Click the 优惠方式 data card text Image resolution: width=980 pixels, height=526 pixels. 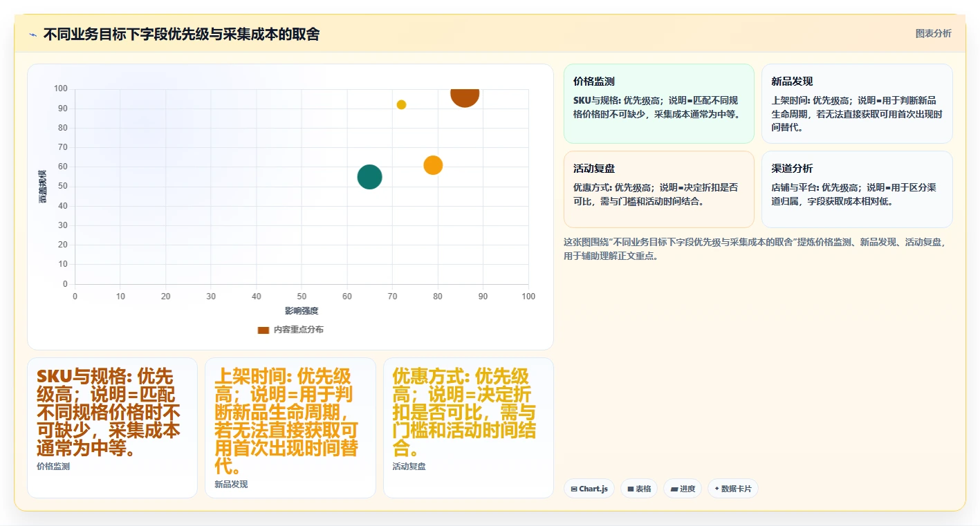point(465,413)
